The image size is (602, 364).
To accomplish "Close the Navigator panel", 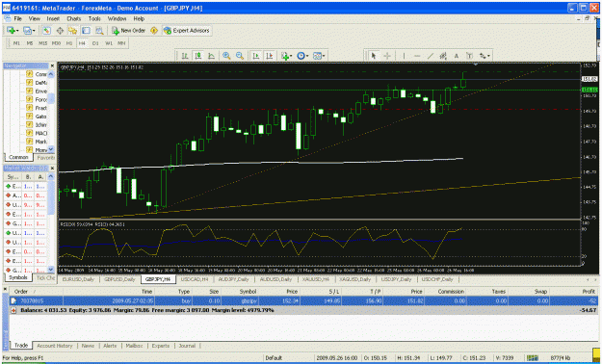I will click(53, 66).
